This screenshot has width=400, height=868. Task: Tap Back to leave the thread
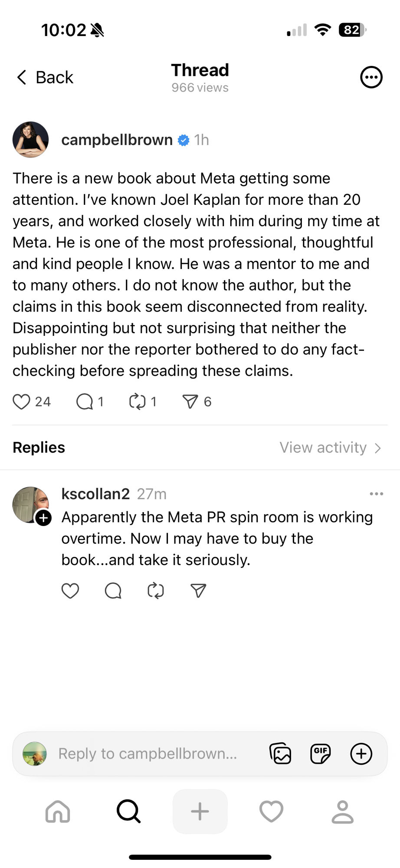click(x=45, y=77)
